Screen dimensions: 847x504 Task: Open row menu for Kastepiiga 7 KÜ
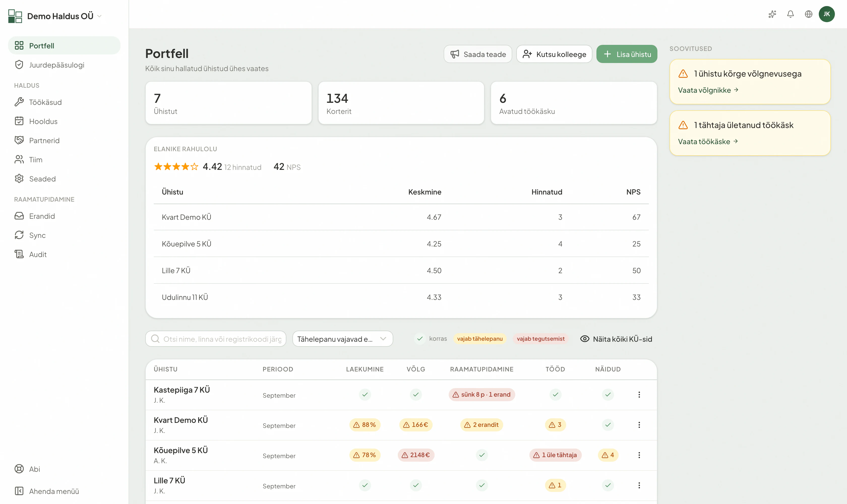(x=639, y=394)
